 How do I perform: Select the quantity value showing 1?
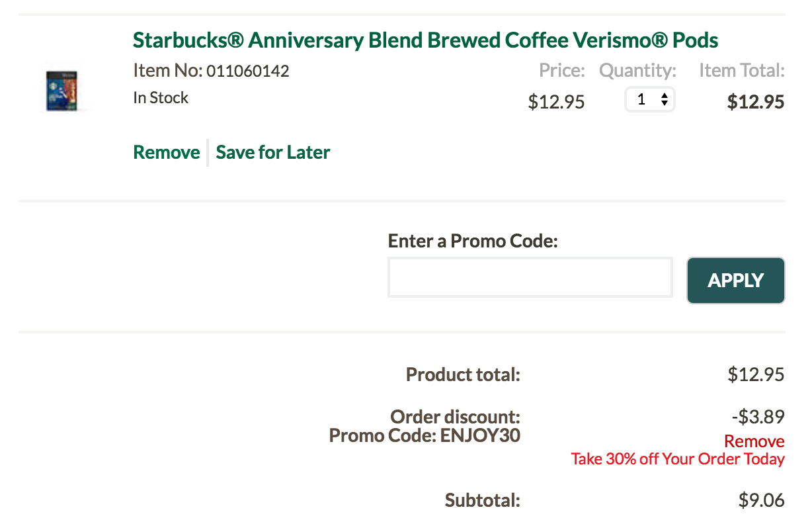pos(640,99)
